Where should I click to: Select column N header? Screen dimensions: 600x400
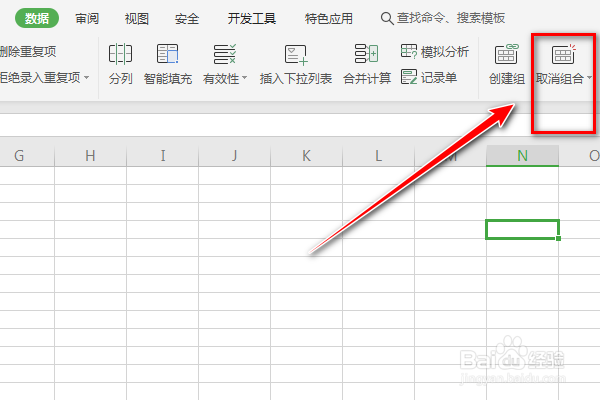click(522, 156)
